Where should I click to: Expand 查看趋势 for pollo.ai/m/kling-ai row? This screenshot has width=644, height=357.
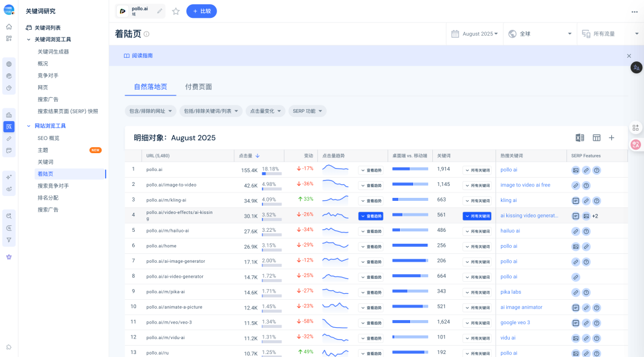pos(371,201)
